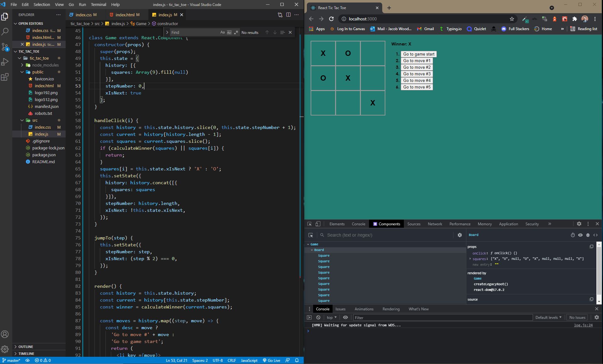Click the split editor right icon
603x364 pixels.
[x=288, y=15]
